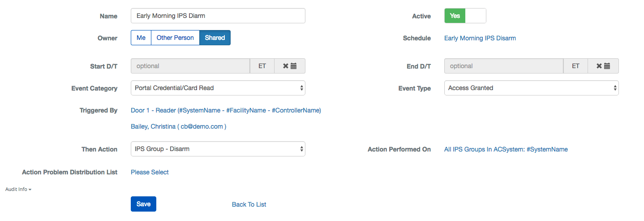Select the Other Person owner option

175,38
